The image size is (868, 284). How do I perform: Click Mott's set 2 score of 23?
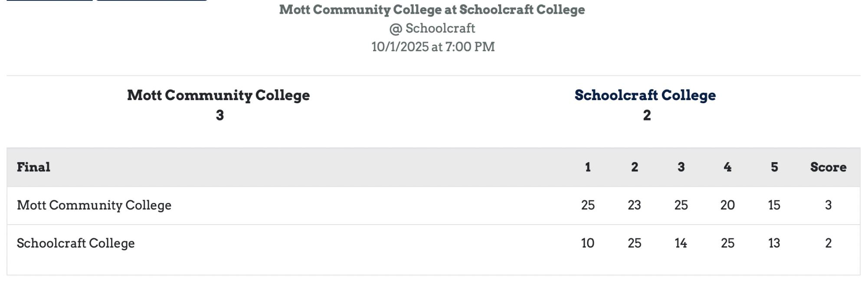tap(634, 205)
